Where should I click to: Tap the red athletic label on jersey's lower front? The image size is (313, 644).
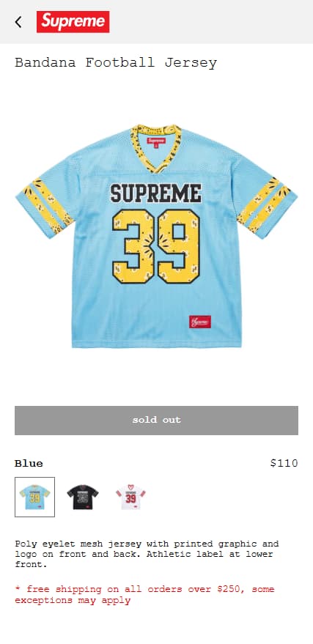(200, 322)
